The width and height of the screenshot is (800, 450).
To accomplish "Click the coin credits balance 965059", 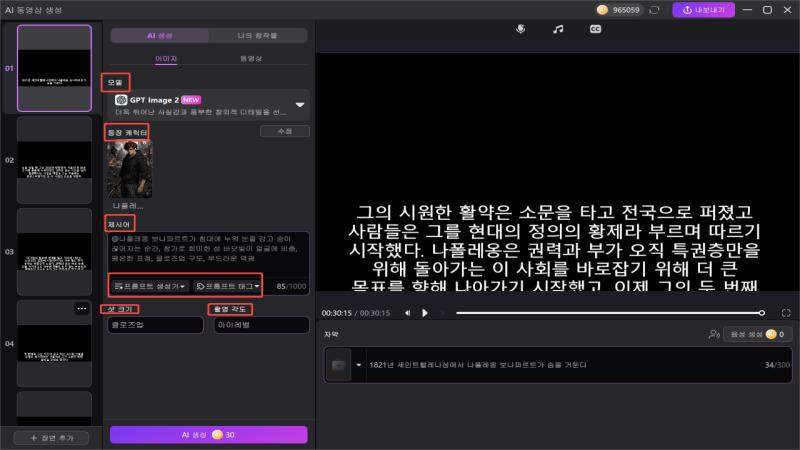I will [618, 10].
